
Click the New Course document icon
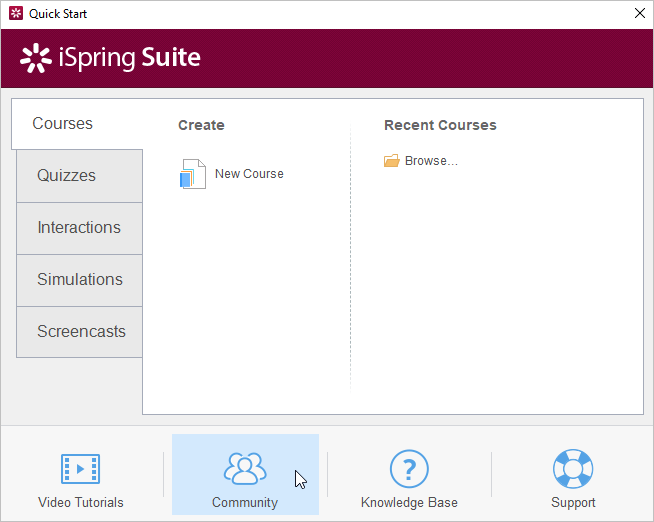pos(193,174)
